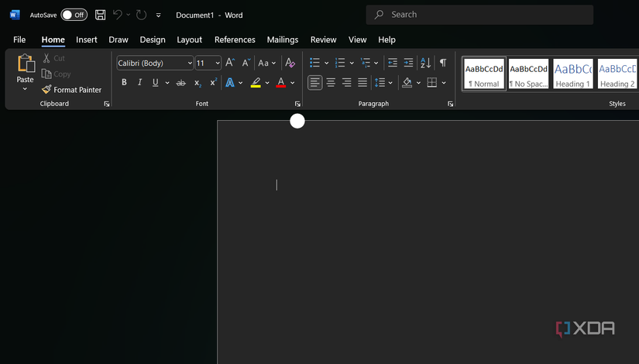The height and width of the screenshot is (364, 639).
Task: Open the Bullets library dropdown arrow
Action: (326, 64)
